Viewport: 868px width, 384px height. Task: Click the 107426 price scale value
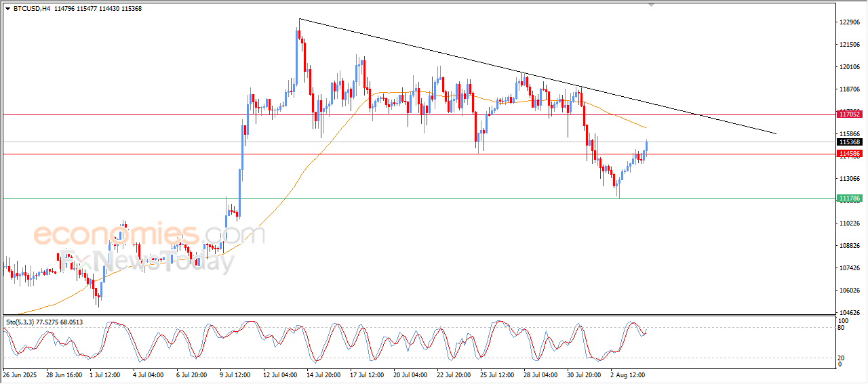tap(850, 268)
